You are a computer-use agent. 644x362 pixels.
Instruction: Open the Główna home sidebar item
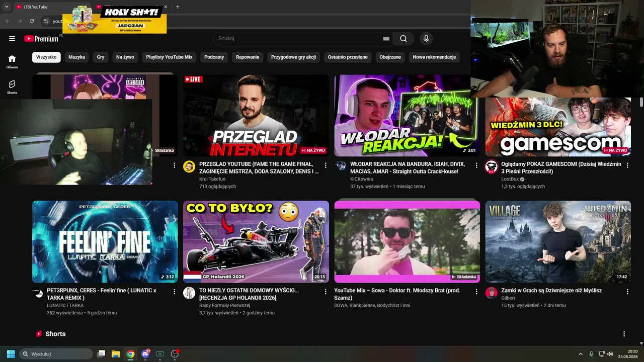pos(12,61)
